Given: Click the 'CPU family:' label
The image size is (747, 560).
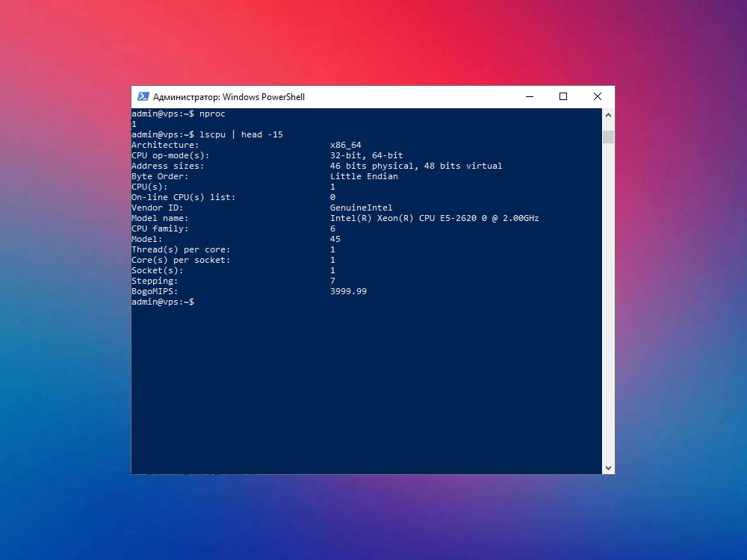Looking at the screenshot, I should pyautogui.click(x=160, y=228).
